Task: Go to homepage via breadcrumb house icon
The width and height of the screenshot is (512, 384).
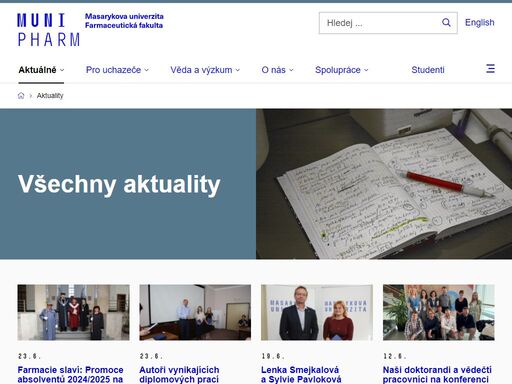Action: (x=21, y=96)
